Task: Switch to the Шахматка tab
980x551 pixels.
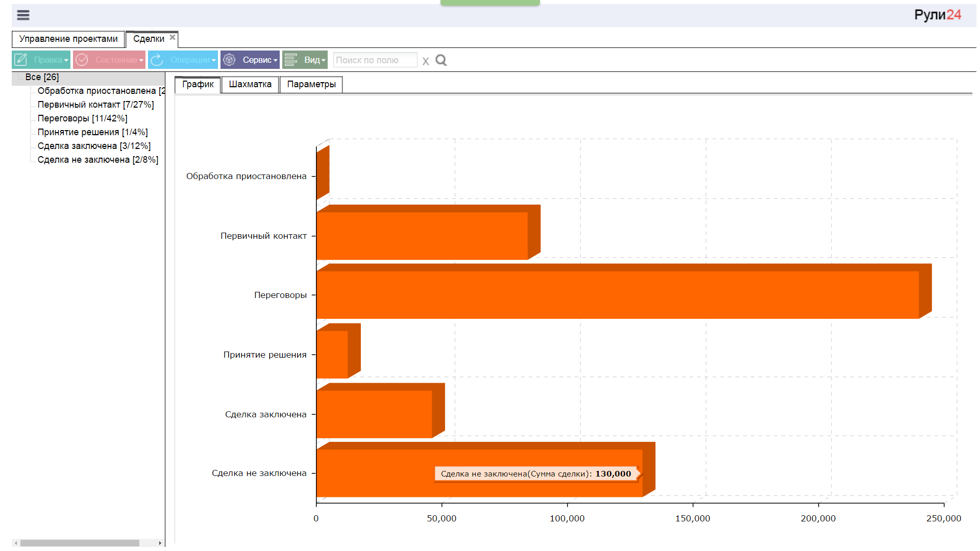Action: pos(250,84)
